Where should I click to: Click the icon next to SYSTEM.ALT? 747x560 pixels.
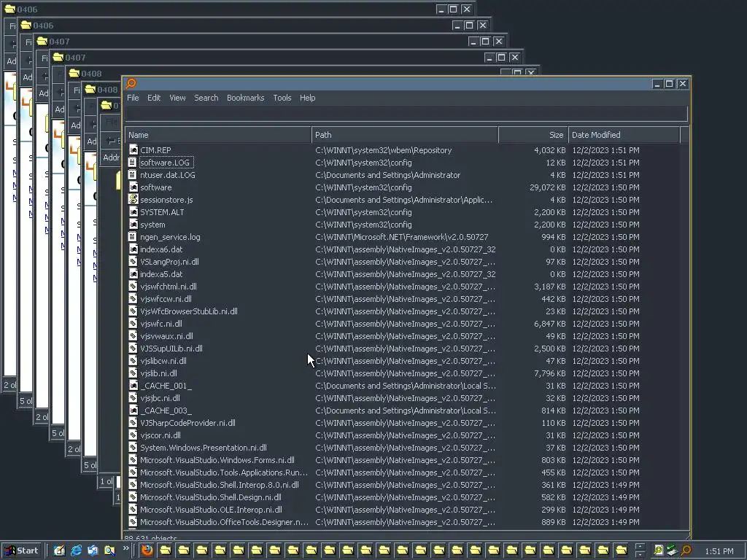[133, 212]
